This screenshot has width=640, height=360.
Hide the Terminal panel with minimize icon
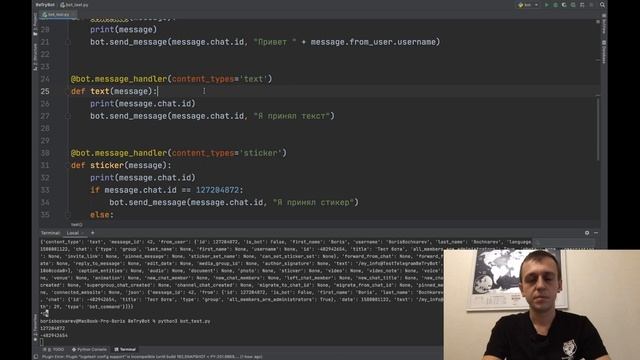(x=596, y=233)
